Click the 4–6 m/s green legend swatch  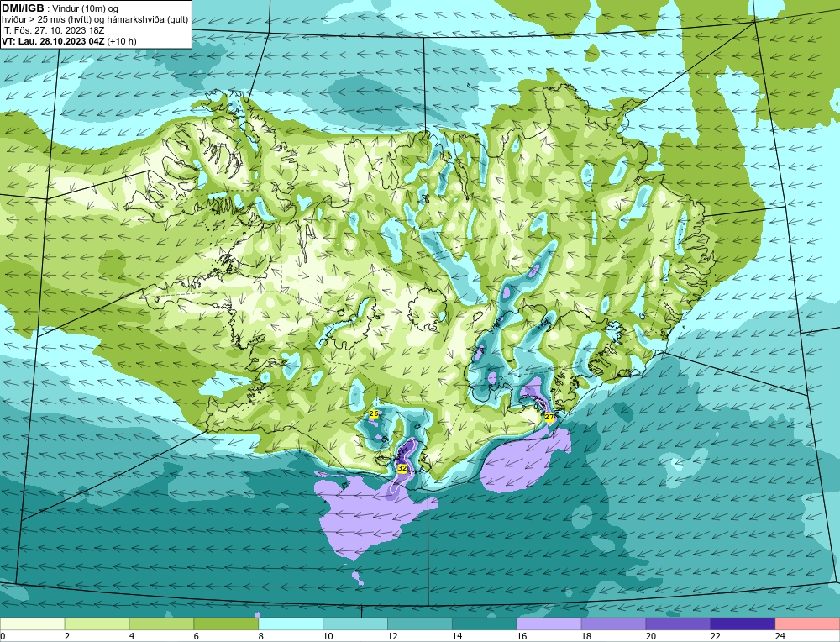161,624
